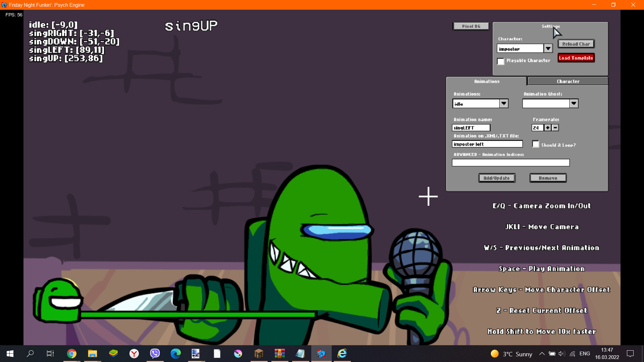Click the Load Template button
The height and width of the screenshot is (362, 644).
pos(576,58)
